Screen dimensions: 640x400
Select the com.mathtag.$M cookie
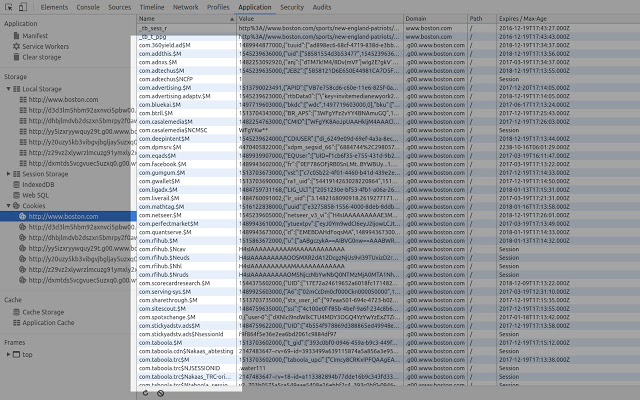161,207
